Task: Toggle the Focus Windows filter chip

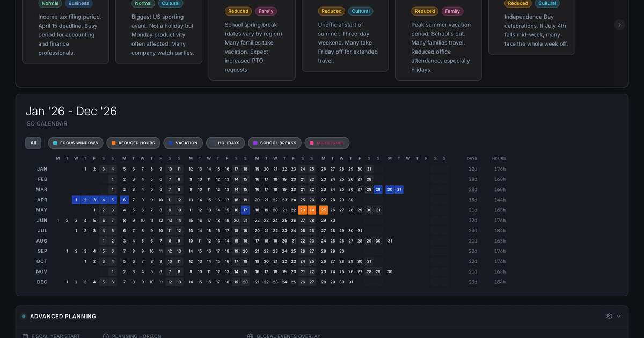Action: (x=75, y=143)
